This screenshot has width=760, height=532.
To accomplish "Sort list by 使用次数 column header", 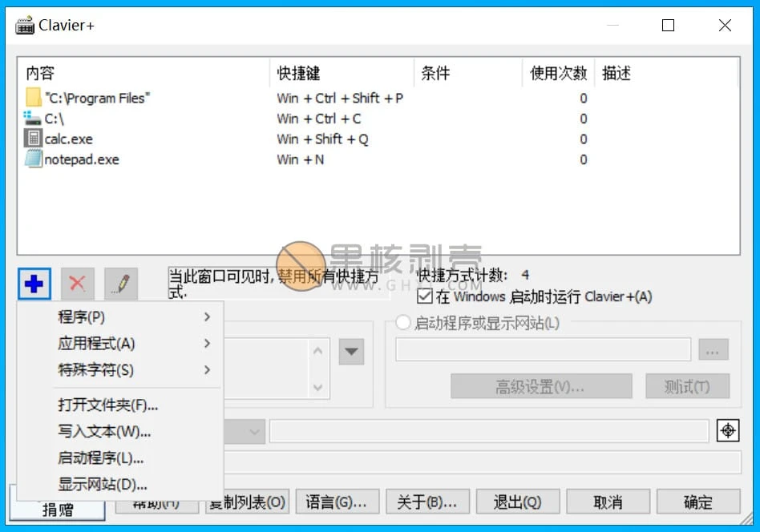I will [x=558, y=73].
